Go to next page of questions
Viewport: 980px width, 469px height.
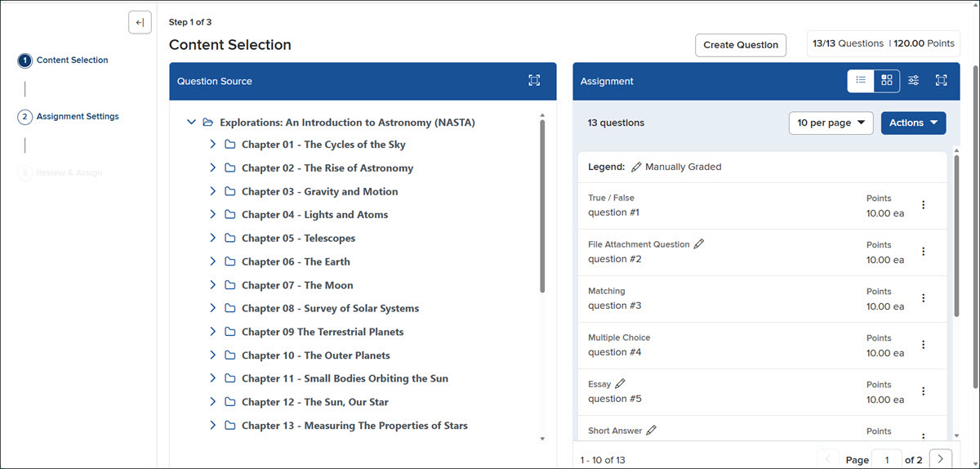point(941,459)
